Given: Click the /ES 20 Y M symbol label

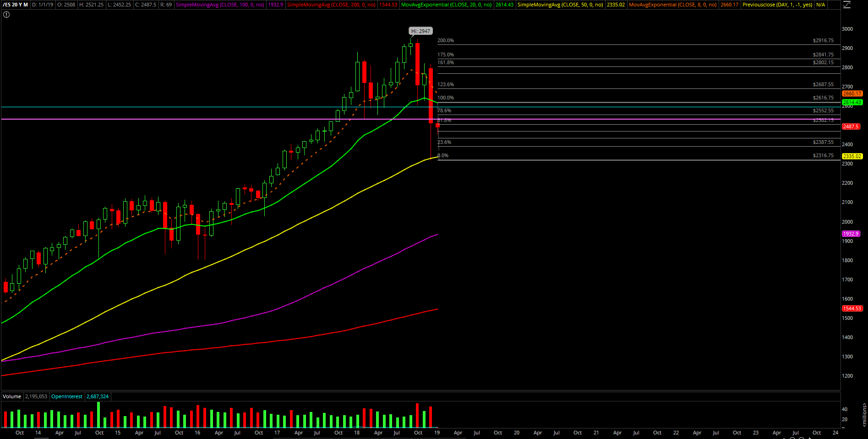Looking at the screenshot, I should pos(15,5).
